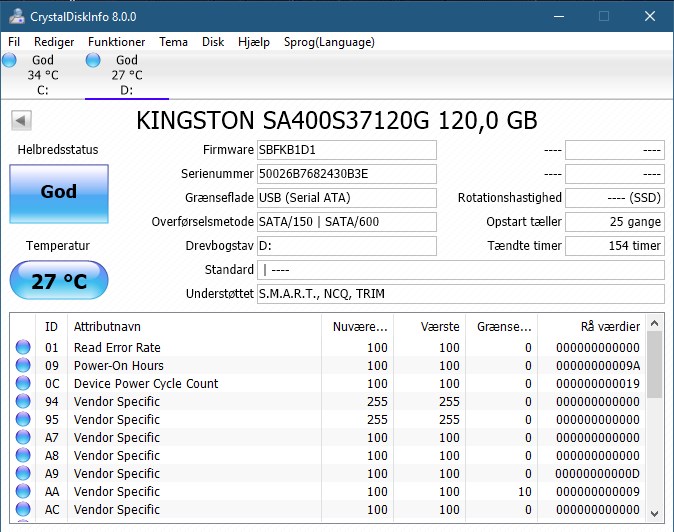Select the C: drive tab at 34 °C
This screenshot has width=674, height=532.
tap(43, 75)
